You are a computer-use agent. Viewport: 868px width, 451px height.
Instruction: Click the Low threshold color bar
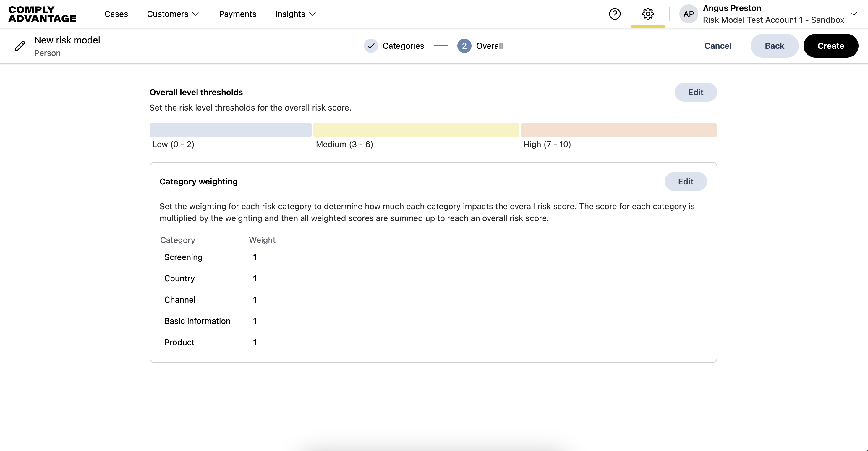[231, 130]
